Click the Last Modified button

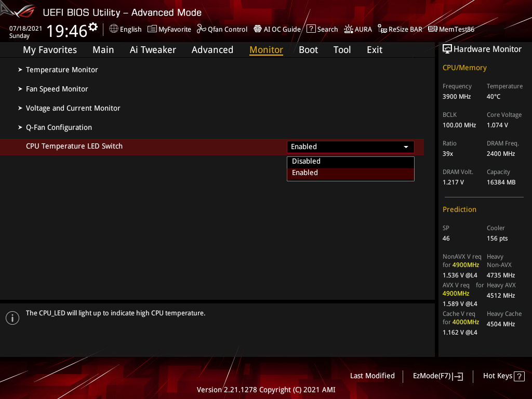(372, 376)
